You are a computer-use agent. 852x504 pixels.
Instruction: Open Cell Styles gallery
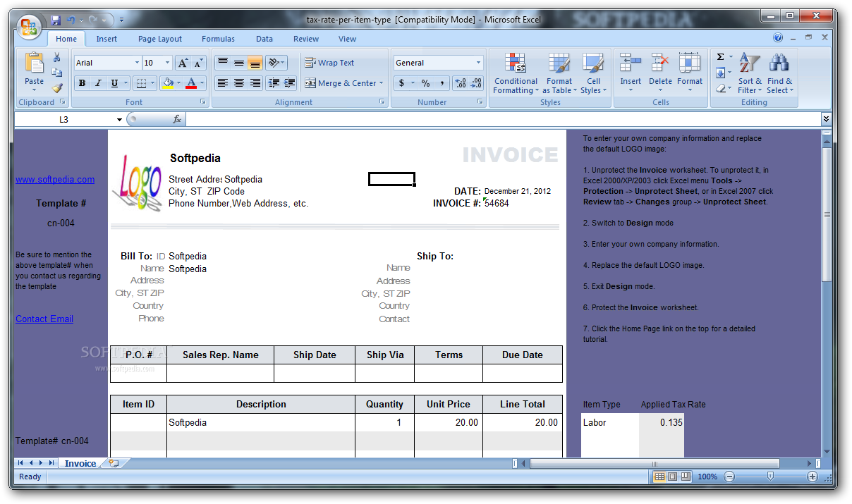point(593,73)
